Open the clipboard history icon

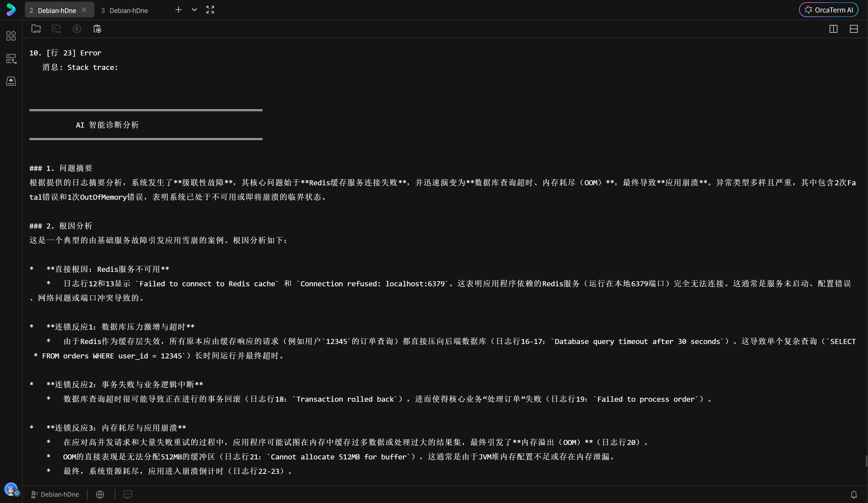pyautogui.click(x=97, y=29)
